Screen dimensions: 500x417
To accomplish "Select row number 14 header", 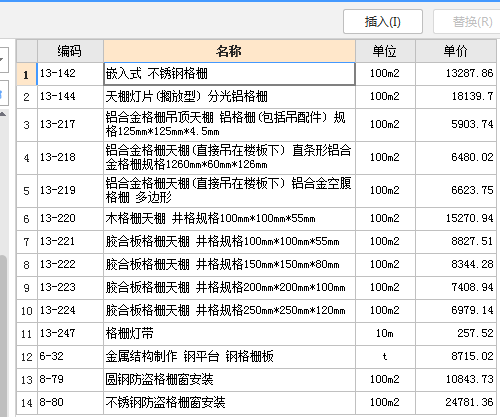I will pos(27,403).
